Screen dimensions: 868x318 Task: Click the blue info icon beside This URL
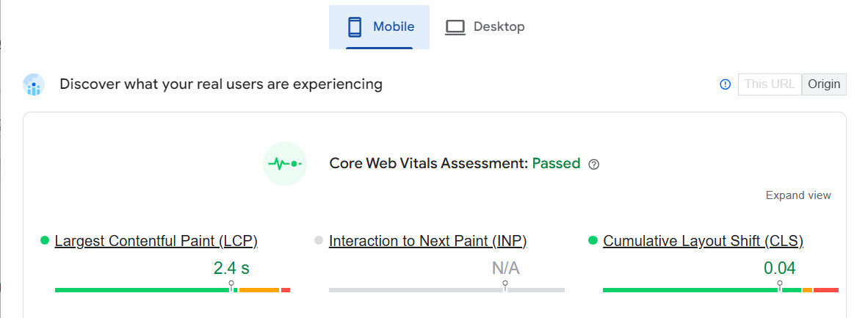click(726, 84)
